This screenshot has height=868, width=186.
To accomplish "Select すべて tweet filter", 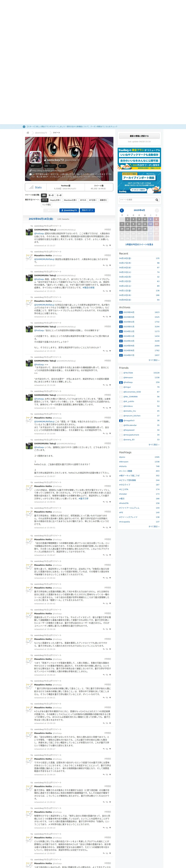I will 45,200.
